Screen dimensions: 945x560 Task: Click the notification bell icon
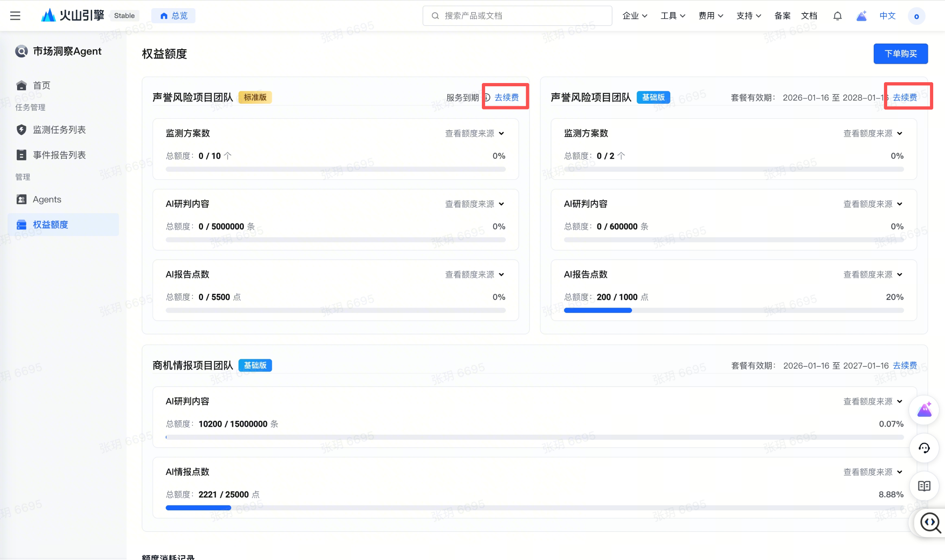pos(837,16)
